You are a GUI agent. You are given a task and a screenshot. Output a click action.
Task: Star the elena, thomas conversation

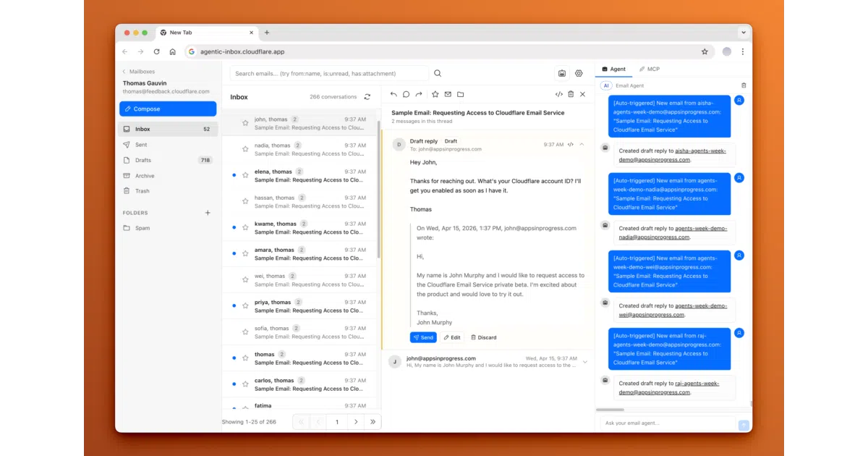pyautogui.click(x=245, y=175)
